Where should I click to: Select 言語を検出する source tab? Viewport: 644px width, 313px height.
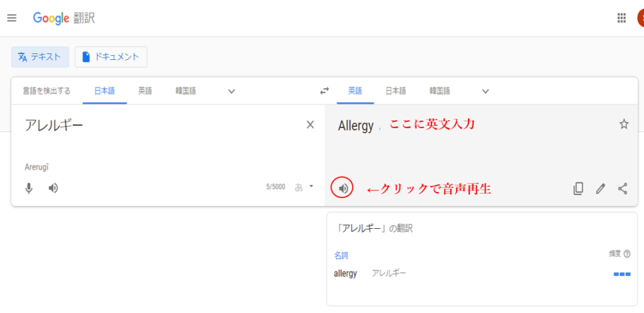click(x=47, y=91)
